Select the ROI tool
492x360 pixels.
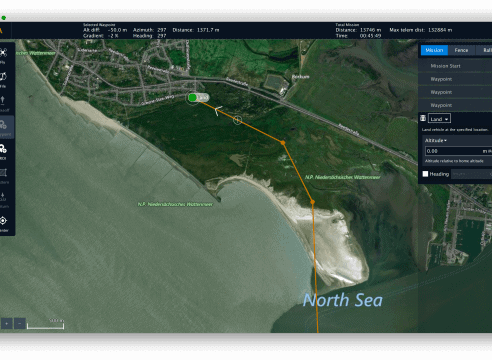coord(3,151)
